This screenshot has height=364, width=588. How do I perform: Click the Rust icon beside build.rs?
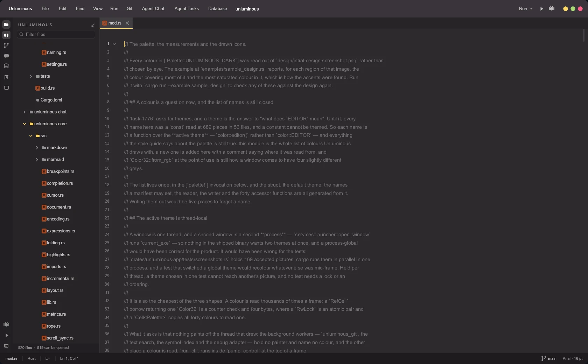[38, 88]
